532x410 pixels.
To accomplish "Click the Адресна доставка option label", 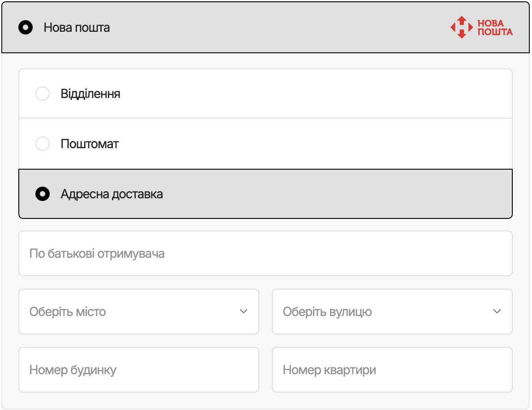I will pos(112,194).
